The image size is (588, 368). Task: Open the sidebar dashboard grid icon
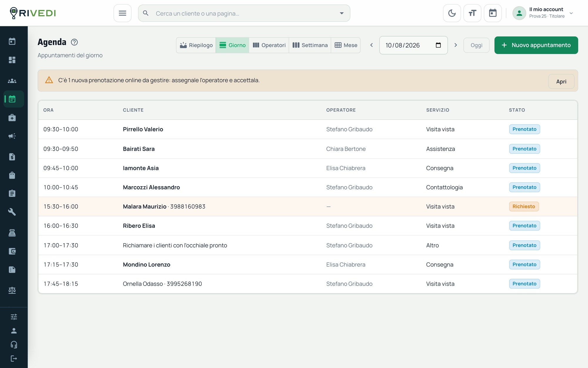(x=12, y=60)
